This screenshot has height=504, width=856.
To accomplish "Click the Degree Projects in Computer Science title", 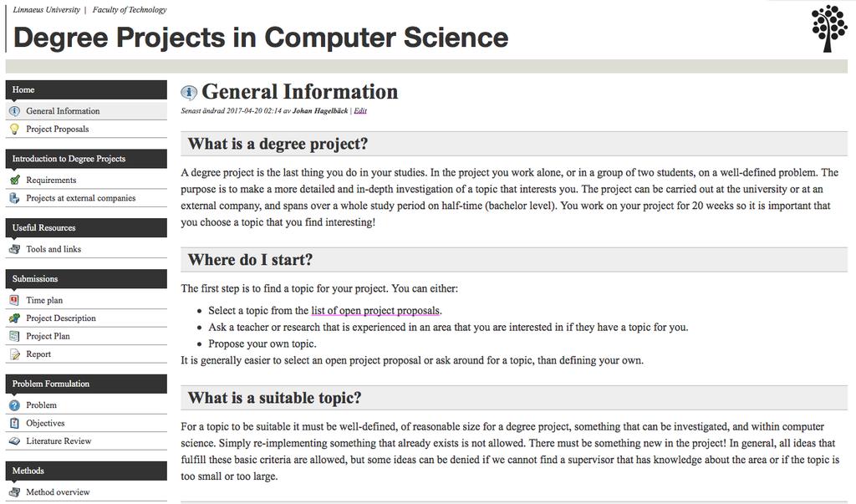I will [261, 37].
